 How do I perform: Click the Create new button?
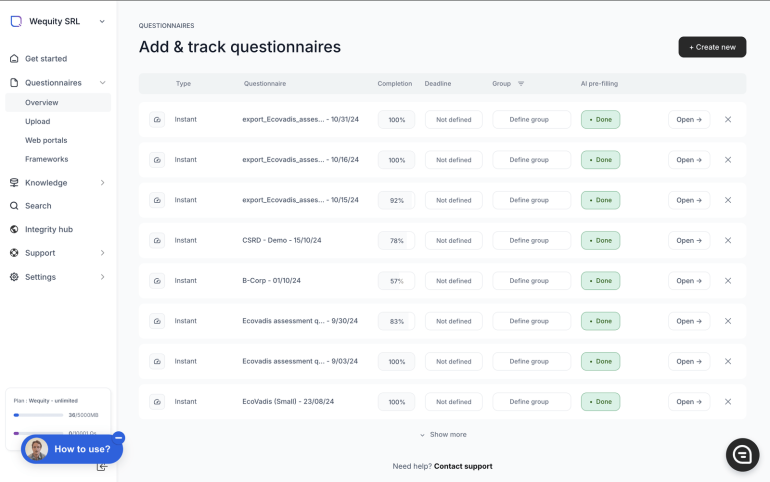(x=712, y=47)
